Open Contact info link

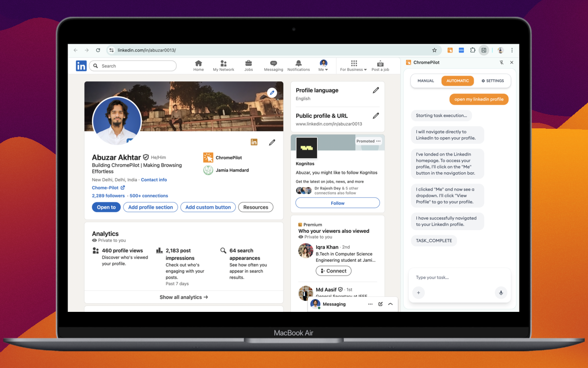coord(154,180)
